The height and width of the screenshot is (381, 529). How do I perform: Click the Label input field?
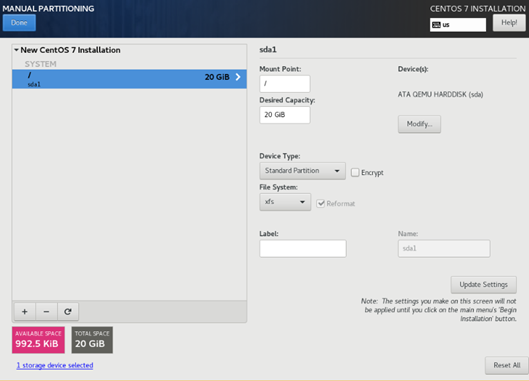coord(303,249)
